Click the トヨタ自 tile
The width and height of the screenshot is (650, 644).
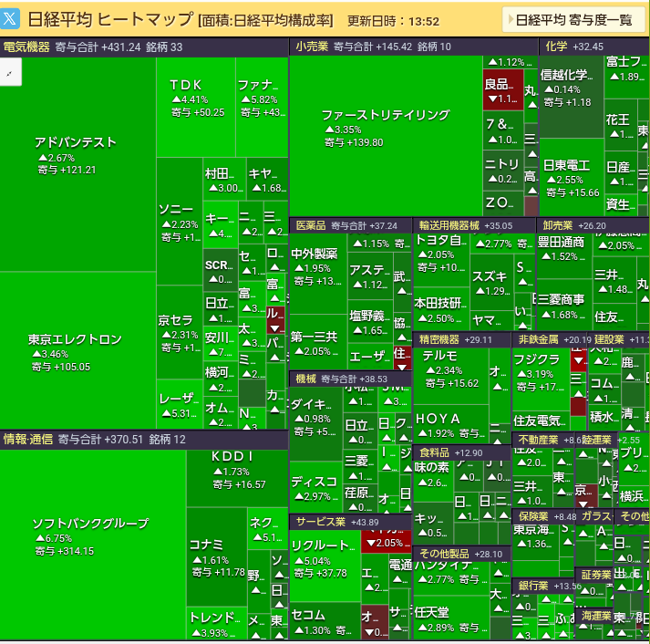click(441, 260)
